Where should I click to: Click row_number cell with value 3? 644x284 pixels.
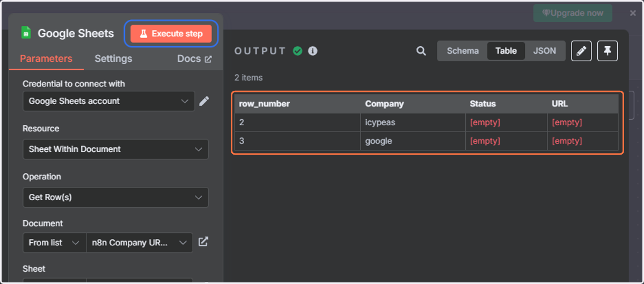[x=297, y=141]
